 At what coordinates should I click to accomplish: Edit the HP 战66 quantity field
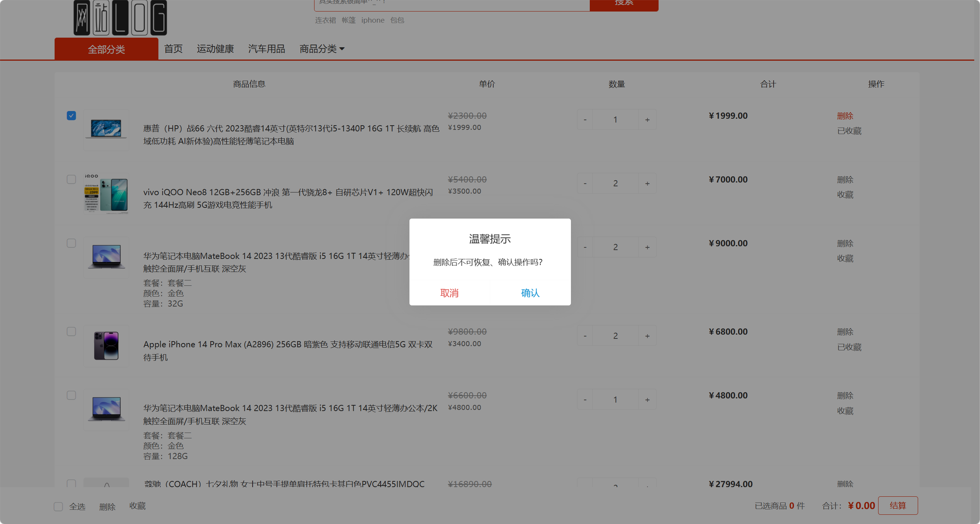616,120
